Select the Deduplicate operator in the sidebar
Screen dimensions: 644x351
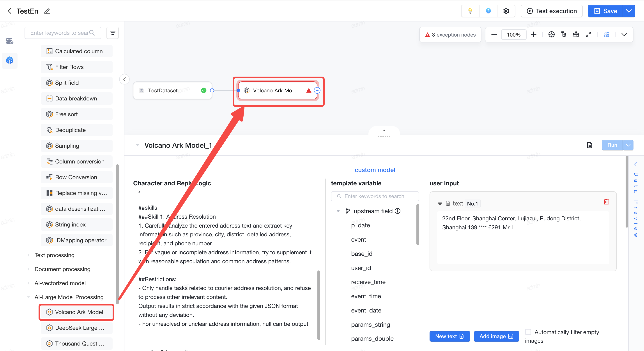[x=76, y=130]
